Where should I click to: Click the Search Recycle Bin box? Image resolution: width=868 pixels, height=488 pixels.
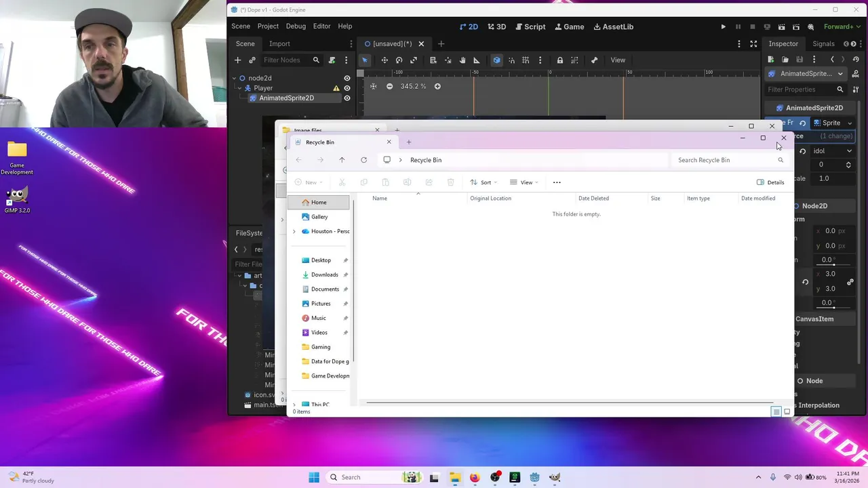pos(731,160)
